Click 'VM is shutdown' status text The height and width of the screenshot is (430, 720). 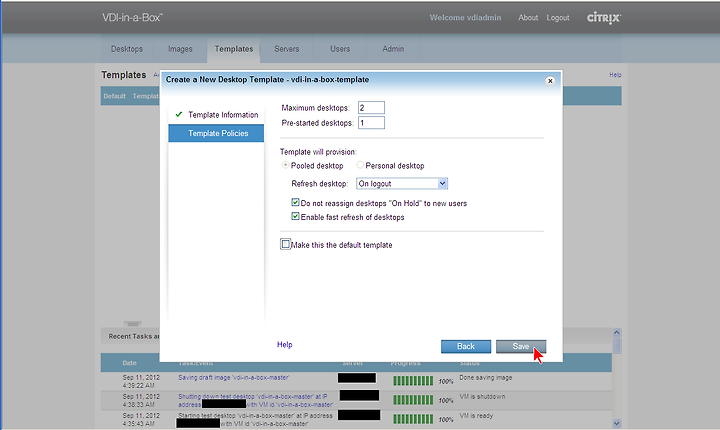pyautogui.click(x=482, y=396)
